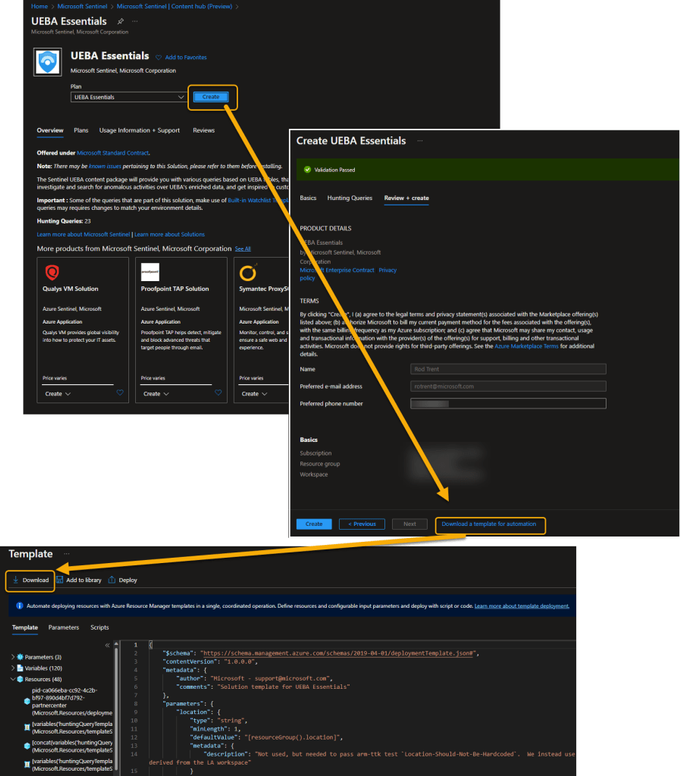
Task: Click the Proofpoint logo thumbnail
Action: click(x=150, y=272)
